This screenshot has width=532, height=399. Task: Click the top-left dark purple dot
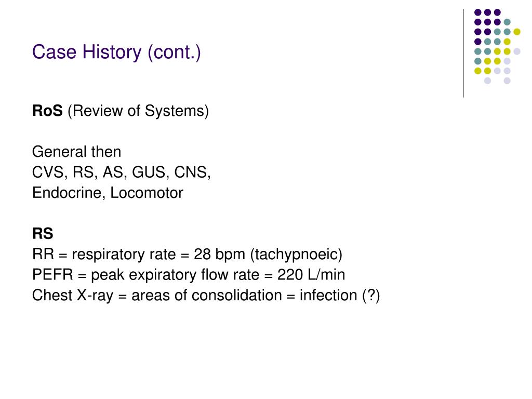(x=478, y=12)
